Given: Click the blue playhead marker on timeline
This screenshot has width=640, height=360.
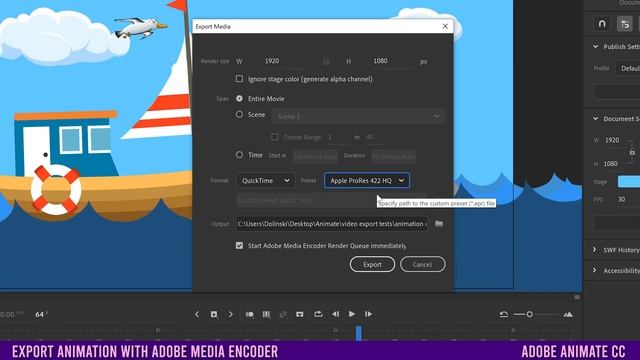Looking at the screenshot, I should [358, 333].
